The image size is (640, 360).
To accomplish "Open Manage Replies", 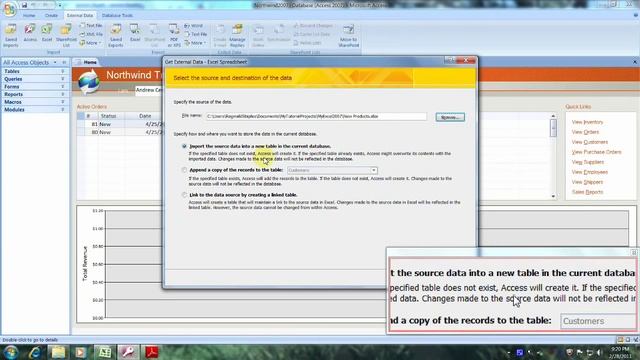I will point(237,36).
